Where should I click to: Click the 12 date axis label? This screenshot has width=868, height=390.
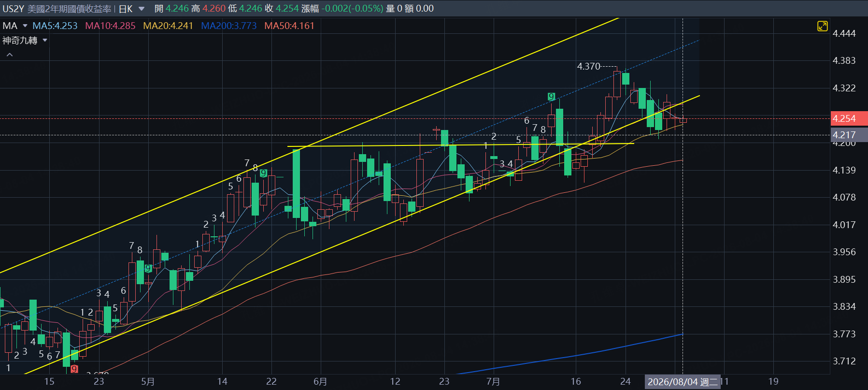pos(395,382)
